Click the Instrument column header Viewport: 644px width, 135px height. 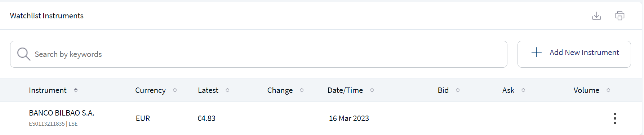(x=48, y=90)
